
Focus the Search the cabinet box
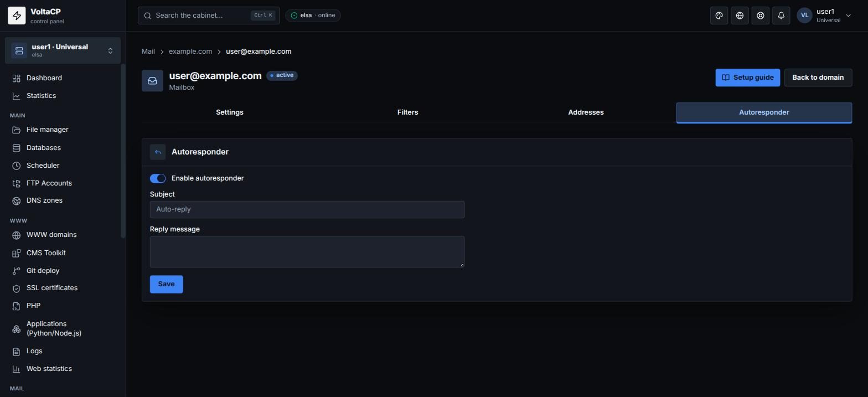(209, 16)
